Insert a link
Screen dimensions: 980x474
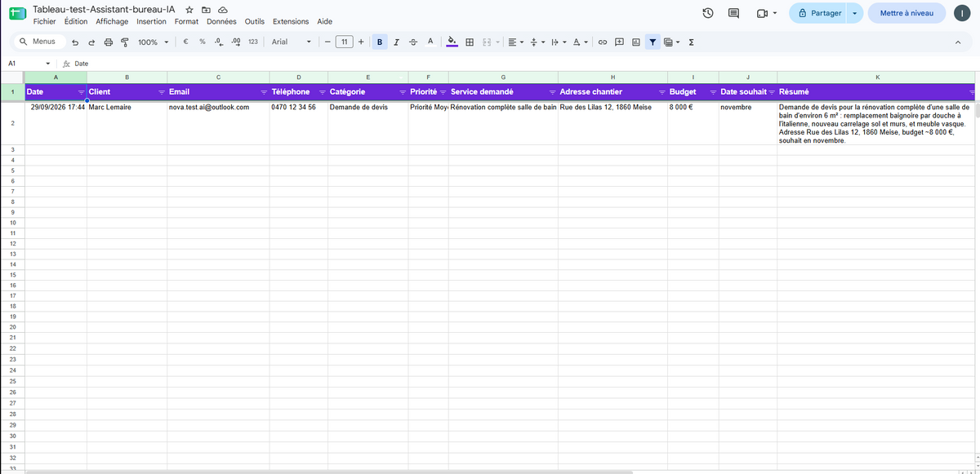603,42
